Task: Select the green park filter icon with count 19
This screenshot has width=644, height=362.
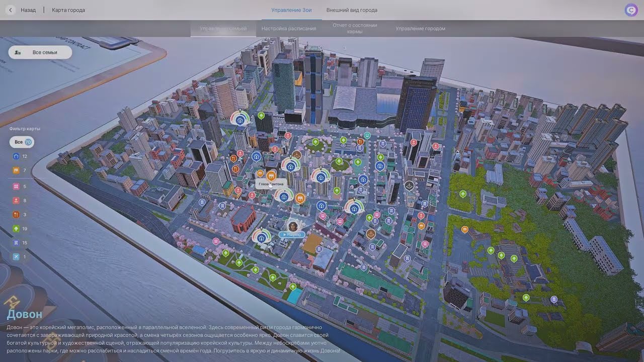Action: click(16, 229)
